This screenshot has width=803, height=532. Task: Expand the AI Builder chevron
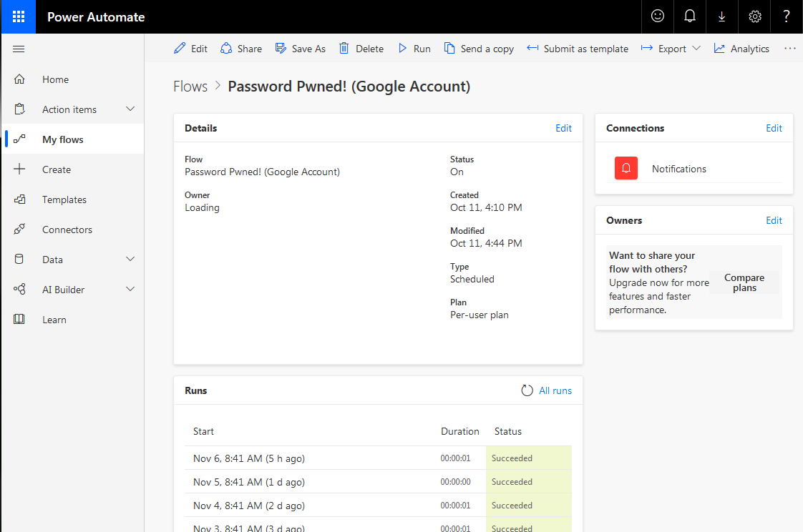130,289
